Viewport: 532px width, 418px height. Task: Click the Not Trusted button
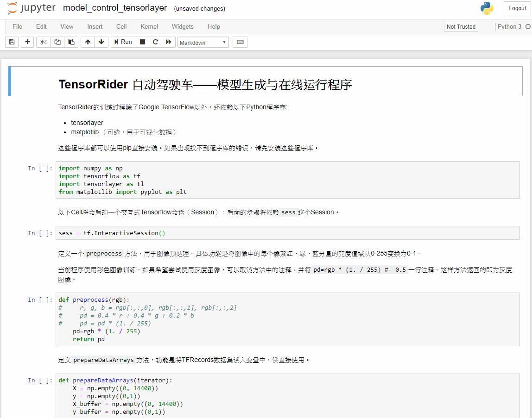tap(461, 27)
